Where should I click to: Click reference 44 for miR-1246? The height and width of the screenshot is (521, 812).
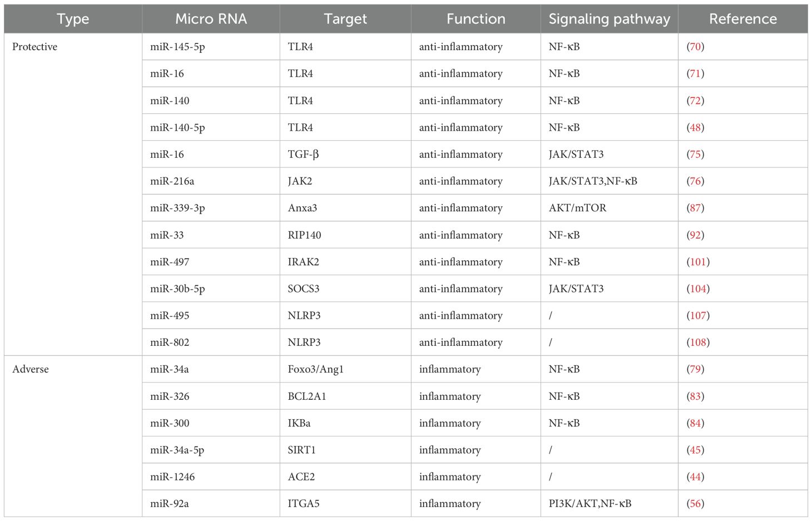click(x=695, y=477)
